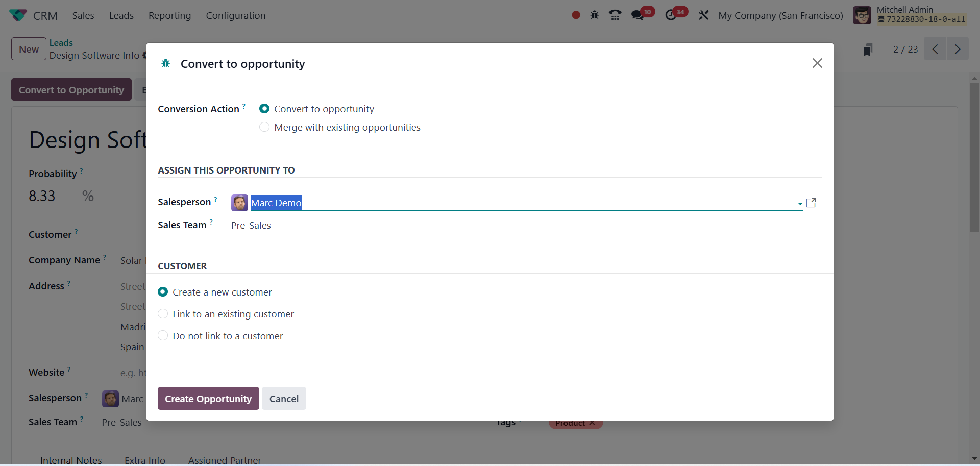Click the vertical page scrollbar

coord(974,157)
